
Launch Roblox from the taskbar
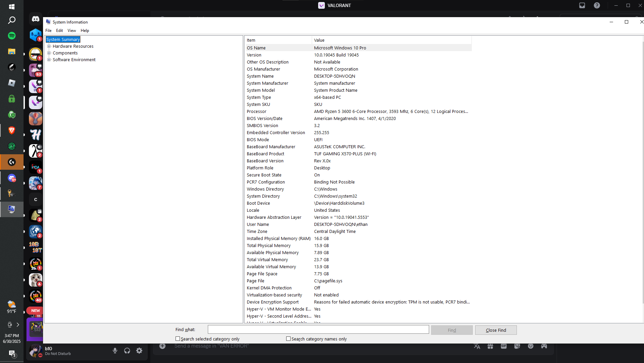click(12, 83)
